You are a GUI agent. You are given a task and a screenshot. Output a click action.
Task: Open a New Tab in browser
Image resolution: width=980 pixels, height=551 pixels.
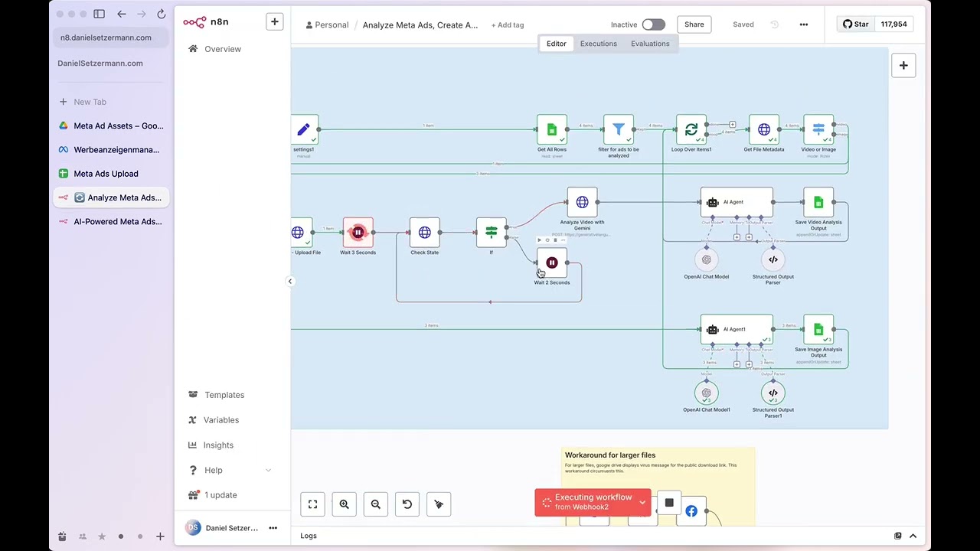112,102
